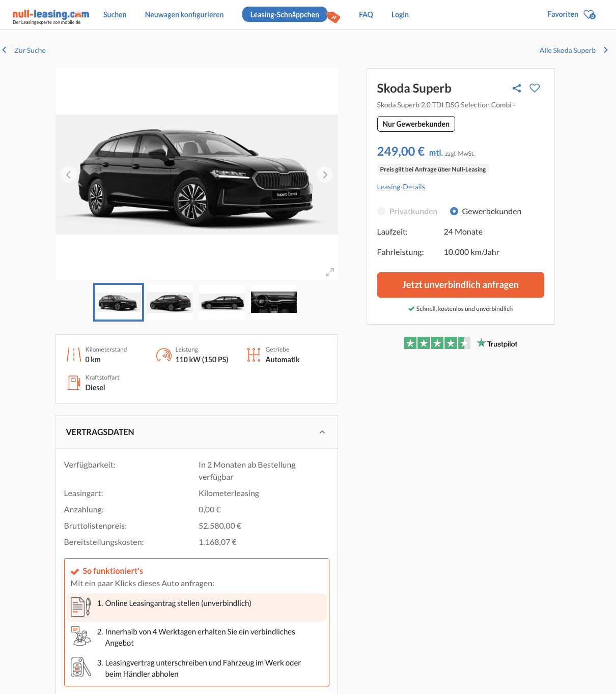Open Suchen in navigation menu
This screenshot has height=694, width=616.
(115, 15)
